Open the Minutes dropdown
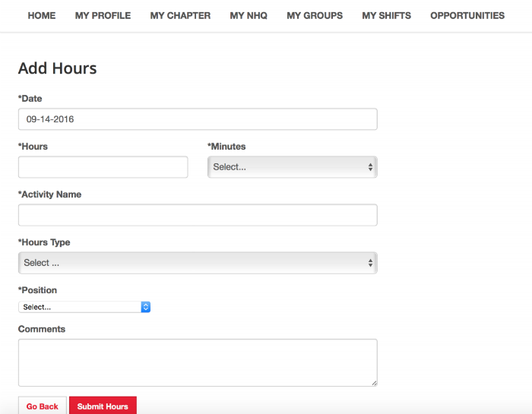 tap(293, 167)
